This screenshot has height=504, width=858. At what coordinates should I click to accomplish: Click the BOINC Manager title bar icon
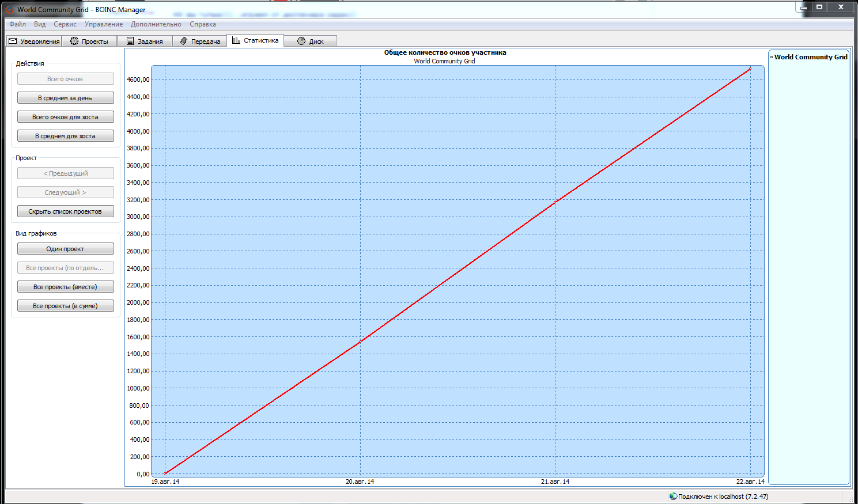pyautogui.click(x=10, y=9)
